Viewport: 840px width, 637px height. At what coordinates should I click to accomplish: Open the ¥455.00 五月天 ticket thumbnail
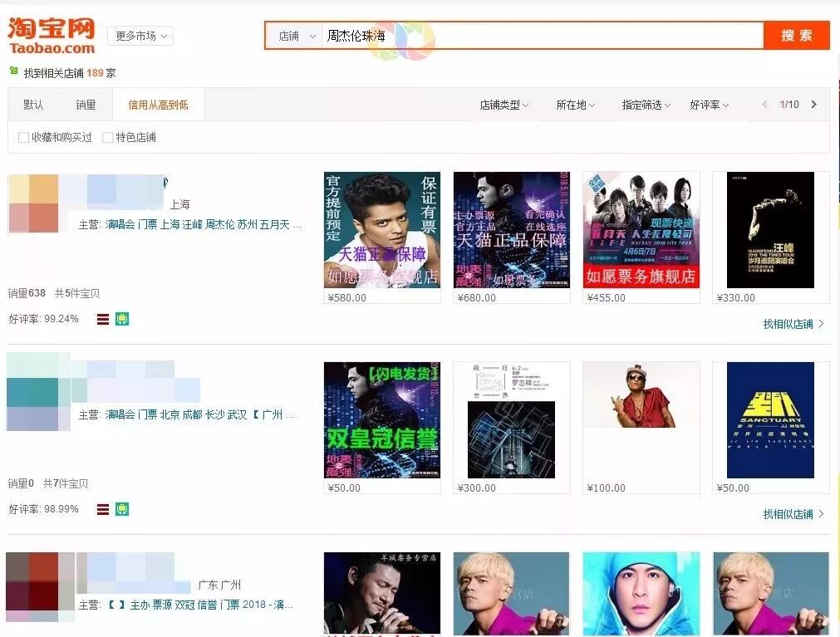[x=641, y=230]
